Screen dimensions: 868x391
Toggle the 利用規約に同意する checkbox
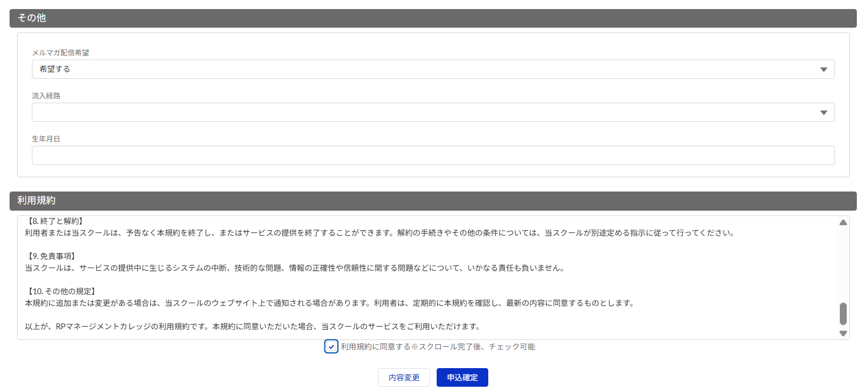pyautogui.click(x=331, y=347)
